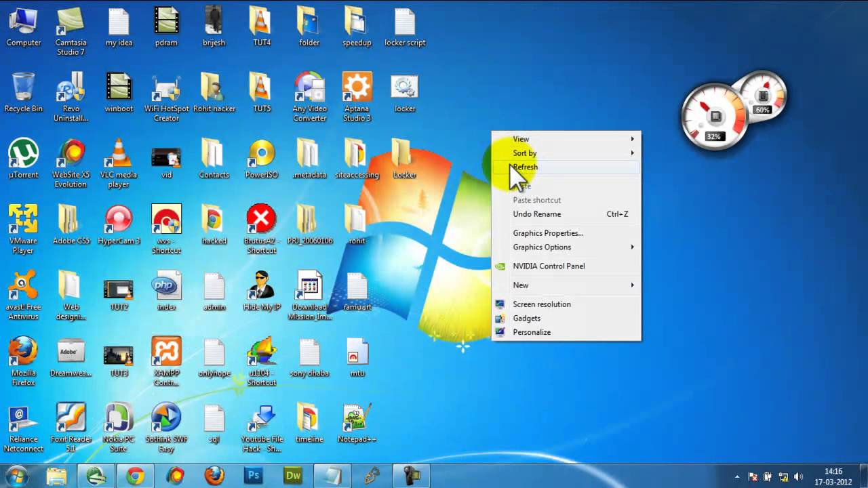Select the hacked Chrome folder icon
This screenshot has width=868, height=488.
pyautogui.click(x=214, y=225)
